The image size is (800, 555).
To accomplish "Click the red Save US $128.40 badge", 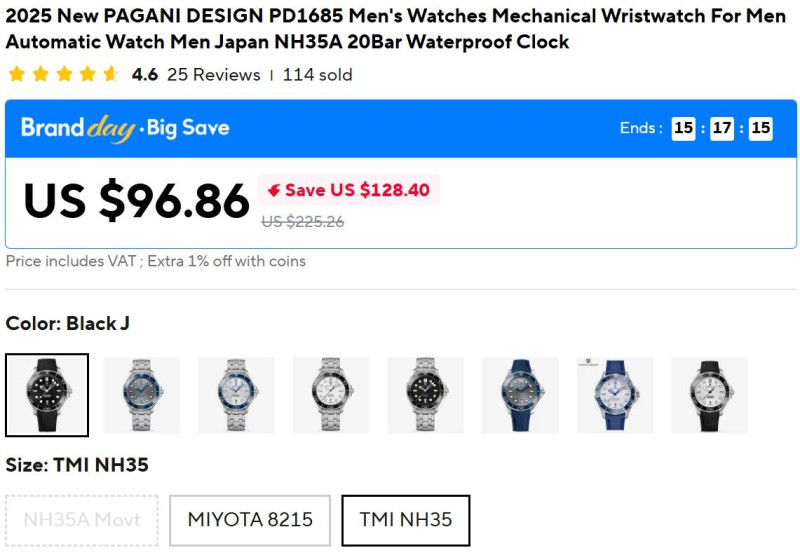I will 348,190.
